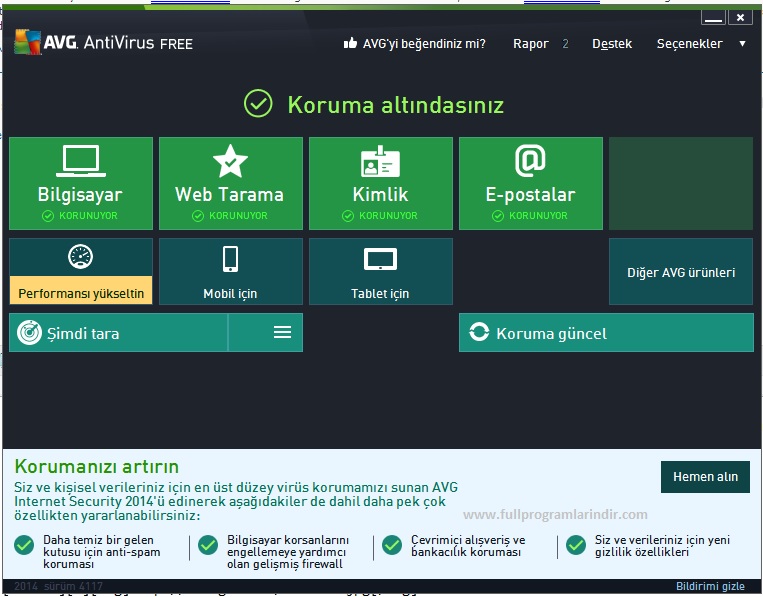Click Koruma güncel update button

(x=606, y=332)
